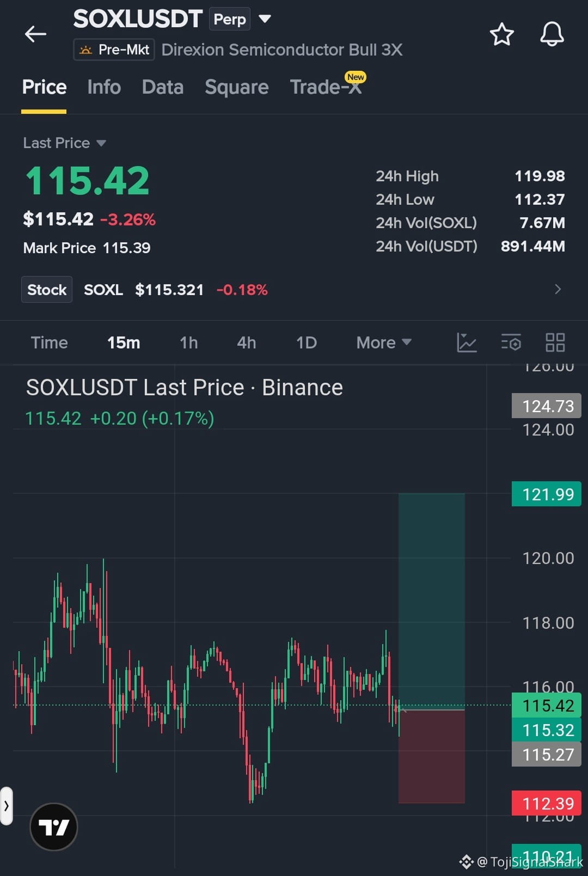Click the TradingView logo button

point(53,826)
